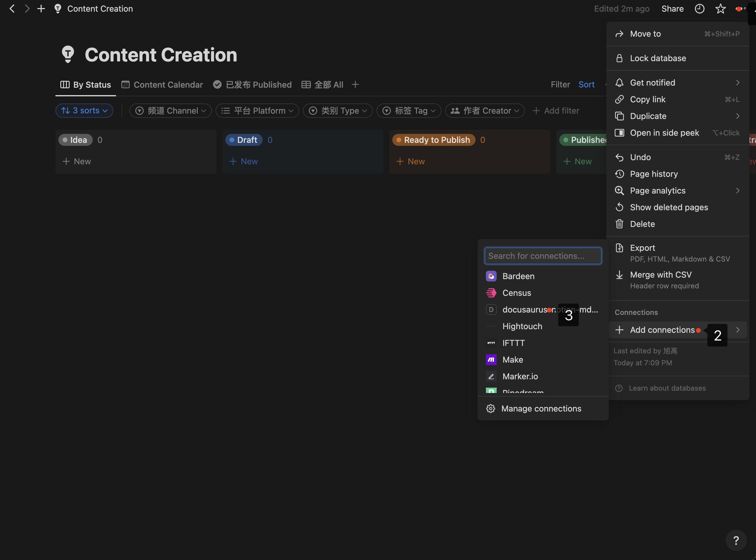
Task: Open Manage connections gear
Action: [x=491, y=409]
